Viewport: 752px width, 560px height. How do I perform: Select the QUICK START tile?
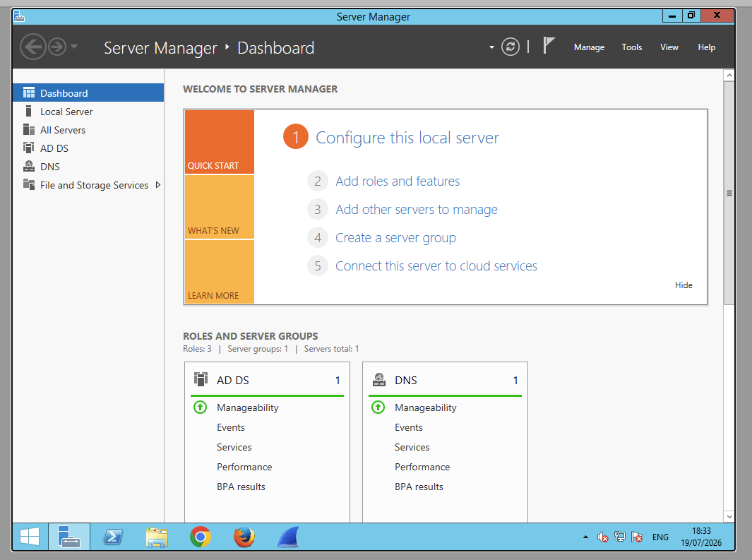point(219,142)
